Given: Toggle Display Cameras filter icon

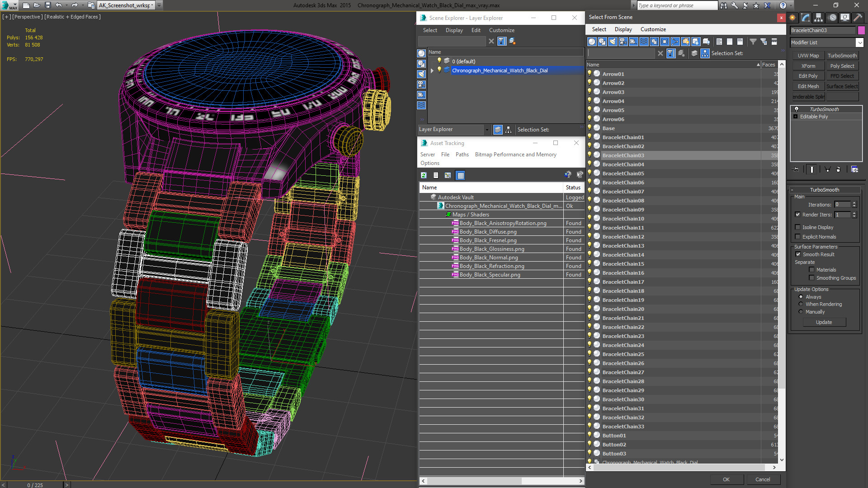Looking at the screenshot, I should [x=623, y=42].
